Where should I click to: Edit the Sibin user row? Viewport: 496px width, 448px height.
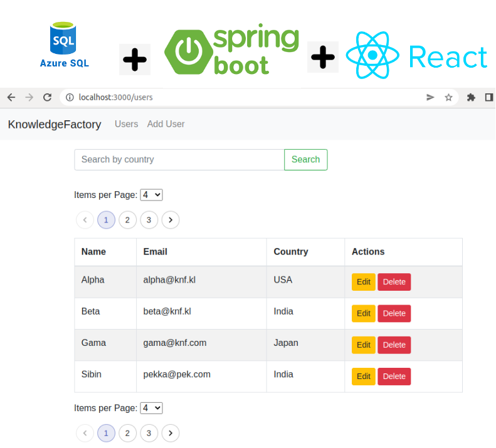tap(364, 377)
